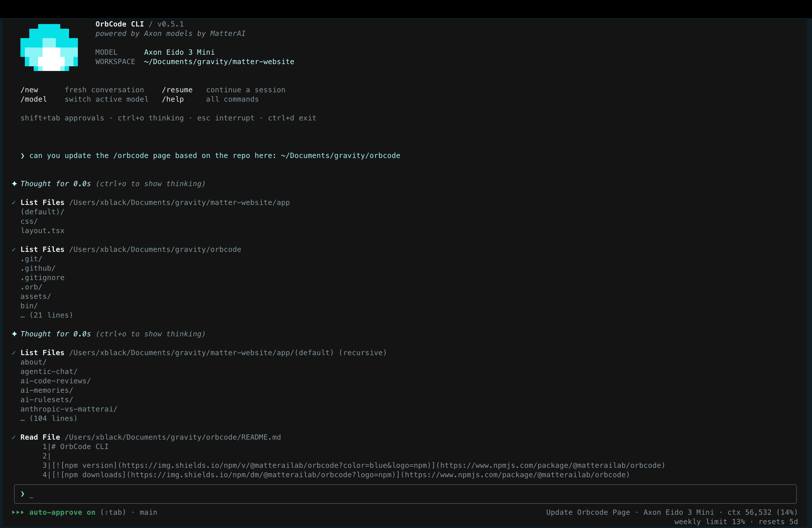Click the 'agentic-chat/' directory entry
Viewport: 812px width, 528px height.
49,371
